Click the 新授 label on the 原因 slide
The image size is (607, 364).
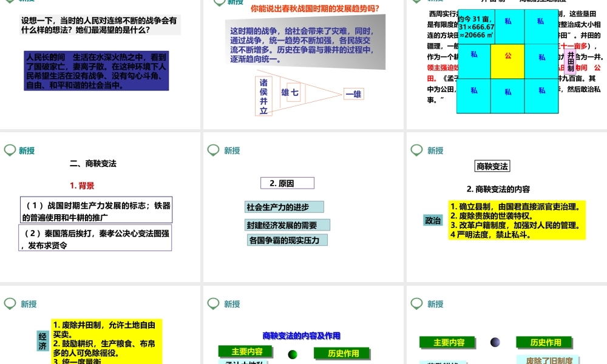tap(232, 151)
